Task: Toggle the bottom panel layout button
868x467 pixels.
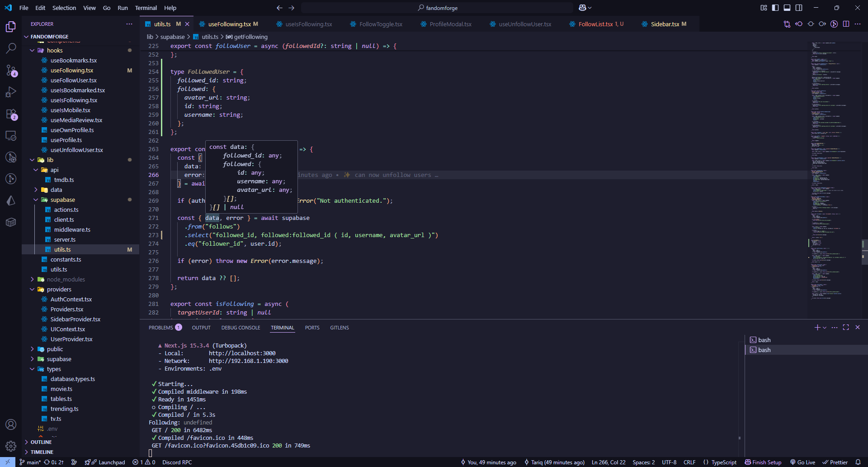Action: pos(787,8)
